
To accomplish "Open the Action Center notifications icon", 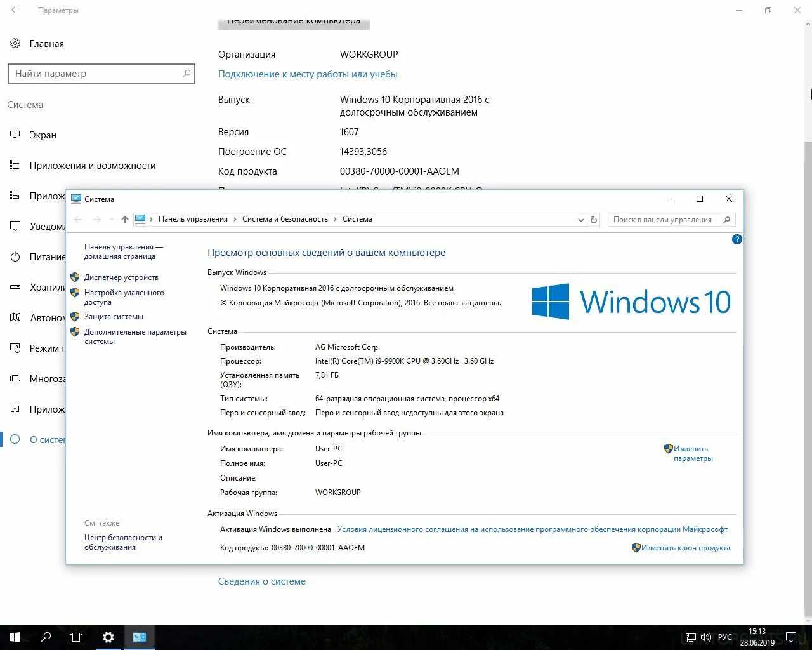I will tap(791, 637).
